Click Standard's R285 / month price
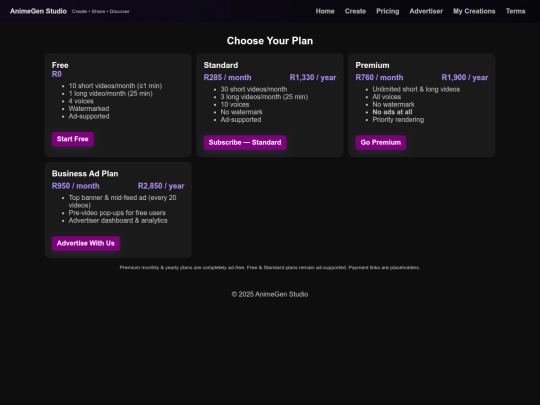The height and width of the screenshot is (405, 540). [227, 77]
